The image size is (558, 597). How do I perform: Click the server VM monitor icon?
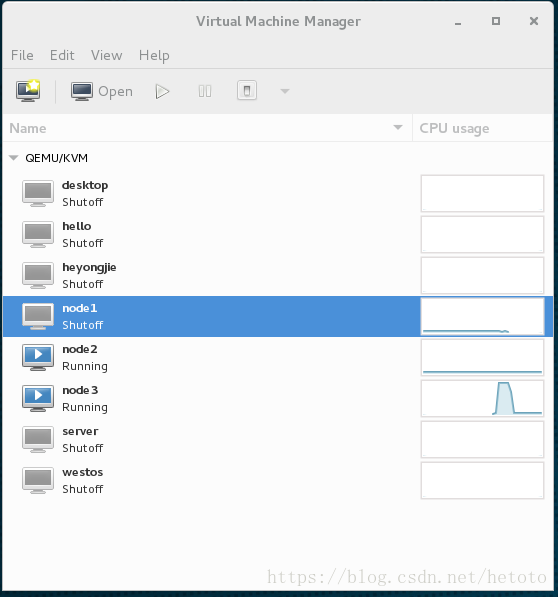(38, 439)
